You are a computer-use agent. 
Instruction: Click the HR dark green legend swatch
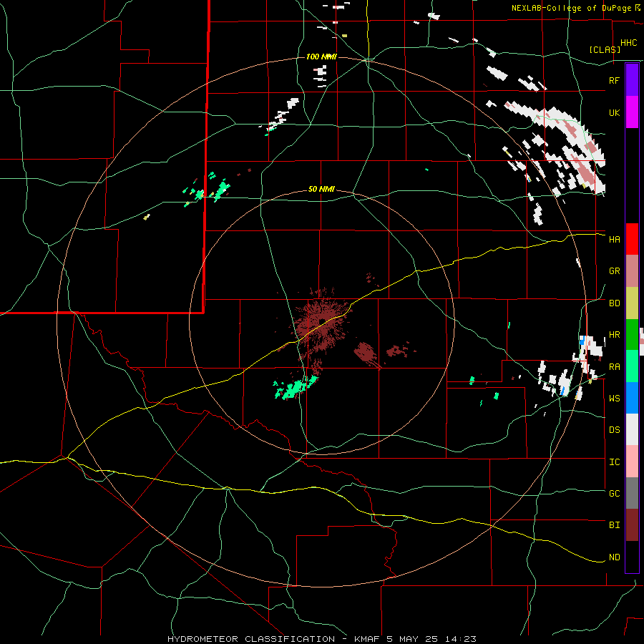(x=632, y=335)
